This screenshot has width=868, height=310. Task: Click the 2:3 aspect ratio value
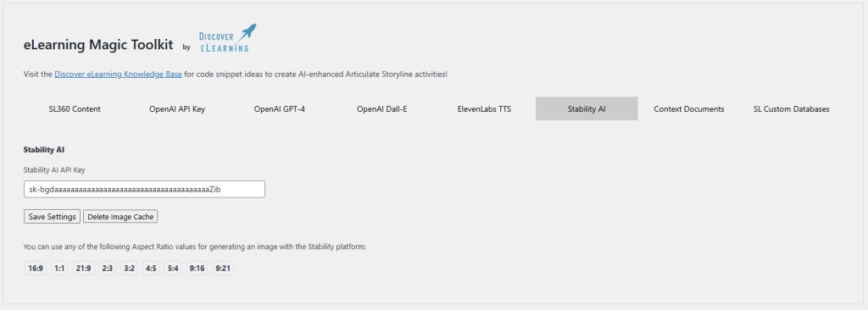108,268
